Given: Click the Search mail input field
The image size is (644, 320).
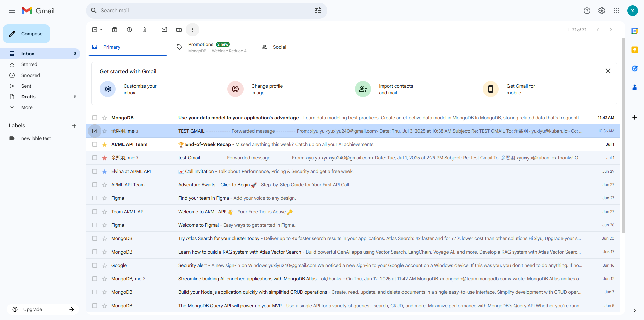Looking at the screenshot, I should pyautogui.click(x=205, y=11).
